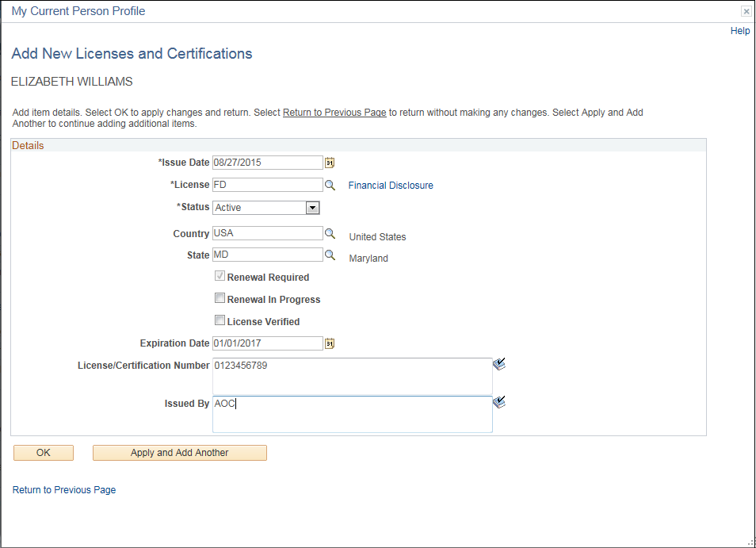Click the dialog resize grip
Screen dimensions: 756x548
[750, 542]
